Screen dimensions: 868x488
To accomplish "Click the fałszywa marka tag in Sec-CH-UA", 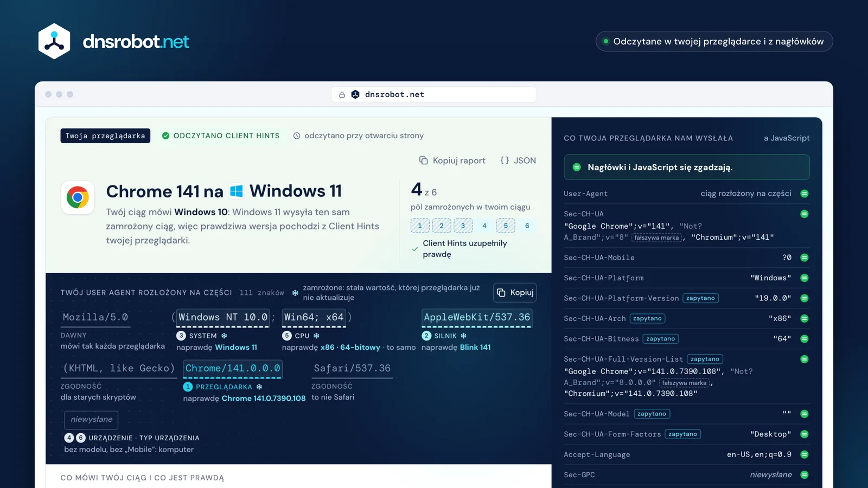I will pyautogui.click(x=656, y=237).
